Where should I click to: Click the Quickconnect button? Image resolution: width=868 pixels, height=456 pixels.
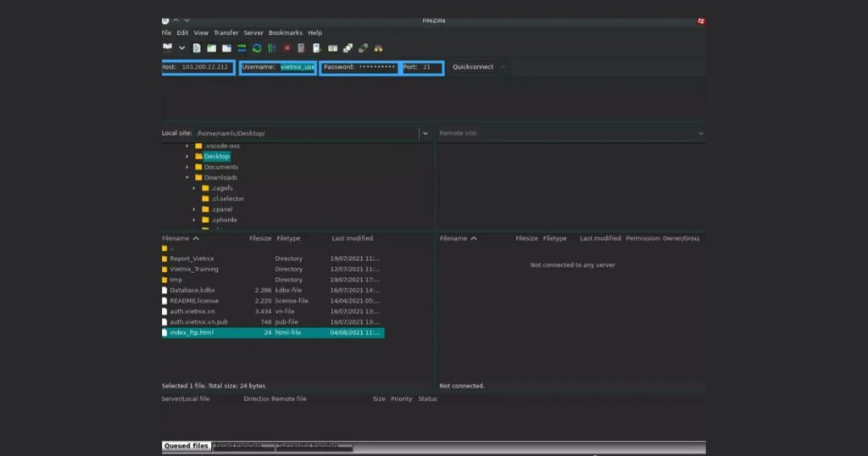473,67
